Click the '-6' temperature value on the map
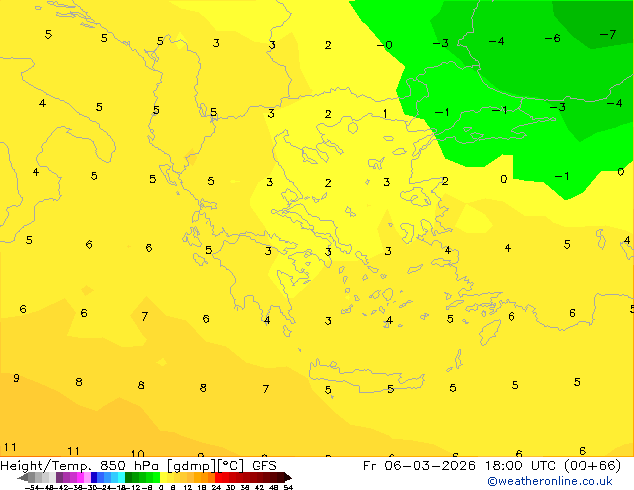 (x=552, y=38)
